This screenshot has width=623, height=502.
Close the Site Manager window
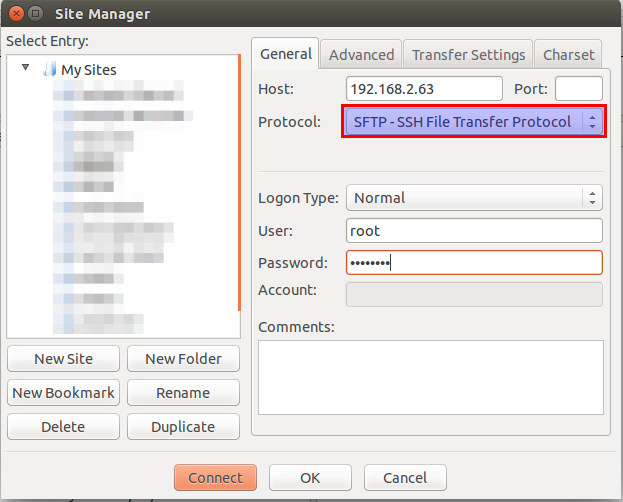click(16, 14)
